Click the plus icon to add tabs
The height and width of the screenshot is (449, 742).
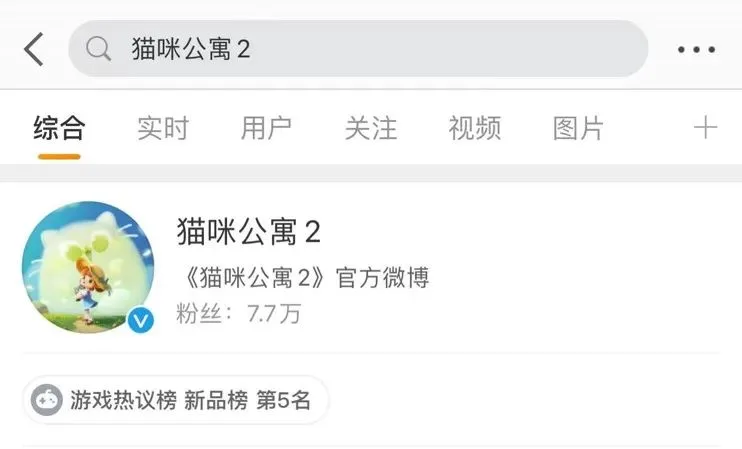pyautogui.click(x=705, y=128)
